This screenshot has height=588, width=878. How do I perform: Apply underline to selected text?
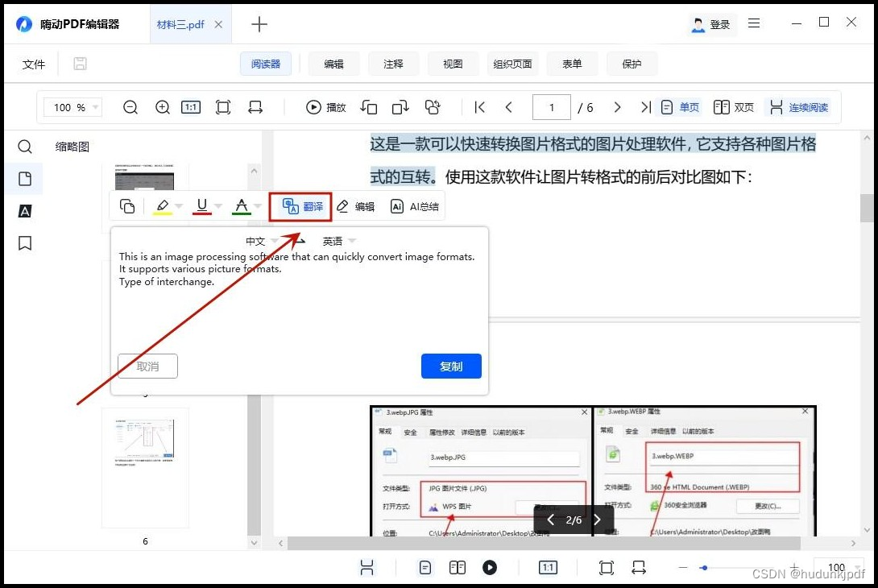pyautogui.click(x=202, y=206)
